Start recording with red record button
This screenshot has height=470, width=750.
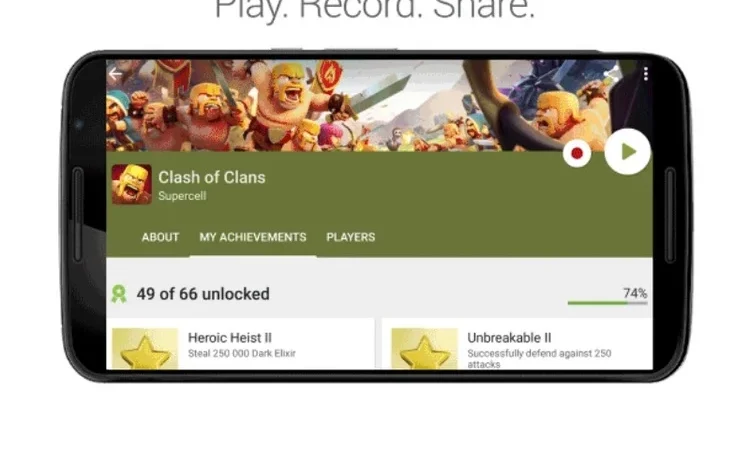click(577, 153)
